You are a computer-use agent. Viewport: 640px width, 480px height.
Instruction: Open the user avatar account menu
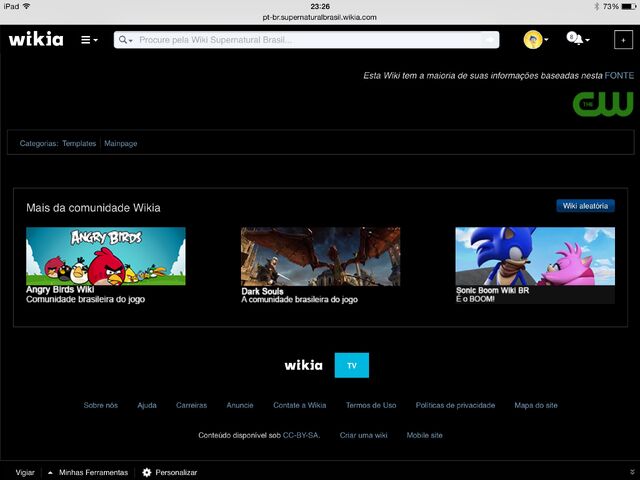tap(536, 40)
